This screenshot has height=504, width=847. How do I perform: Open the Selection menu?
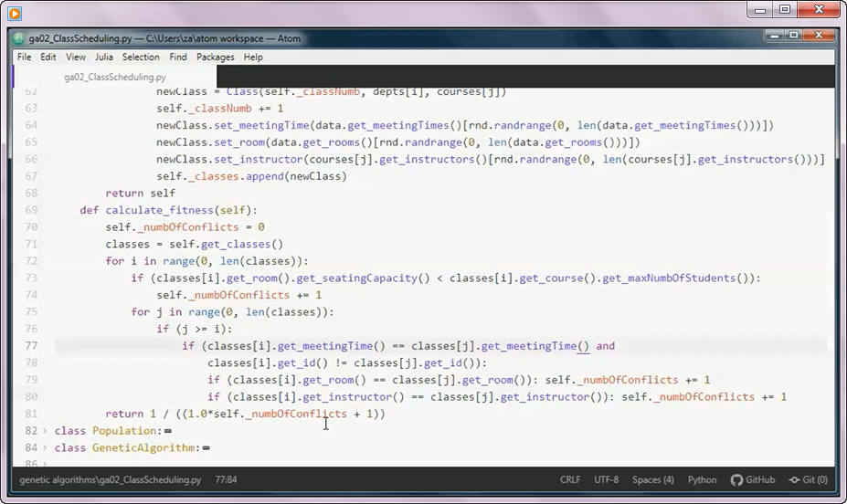coord(141,57)
